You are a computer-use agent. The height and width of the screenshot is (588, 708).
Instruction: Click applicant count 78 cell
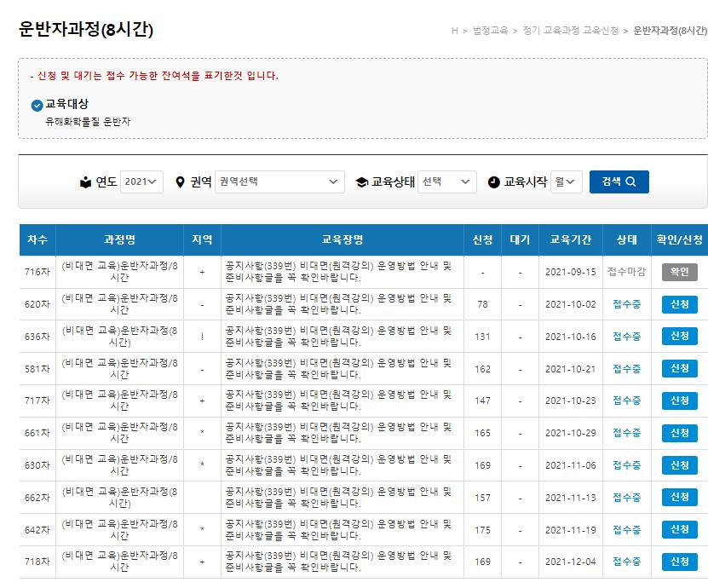point(482,304)
